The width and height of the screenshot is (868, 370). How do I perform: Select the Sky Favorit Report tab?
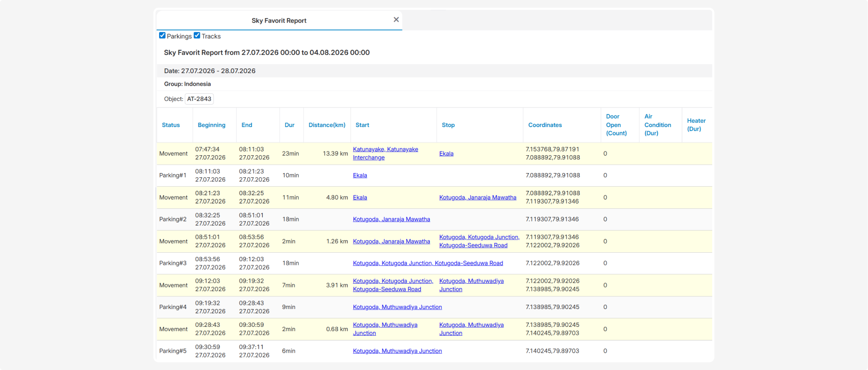point(279,21)
